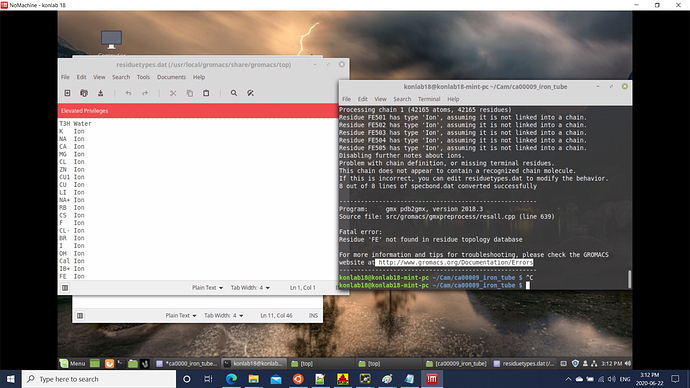Open the terminal window's Edit menu

[x=363, y=99]
